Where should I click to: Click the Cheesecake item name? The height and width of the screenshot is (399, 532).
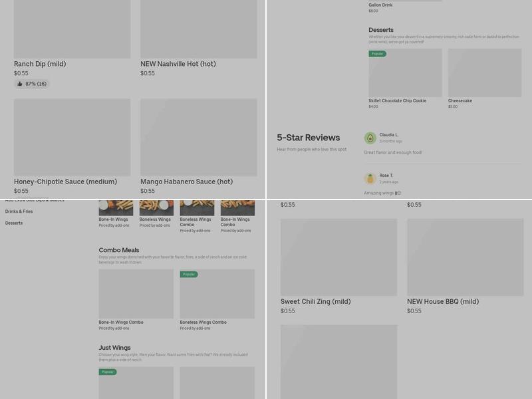460,101
